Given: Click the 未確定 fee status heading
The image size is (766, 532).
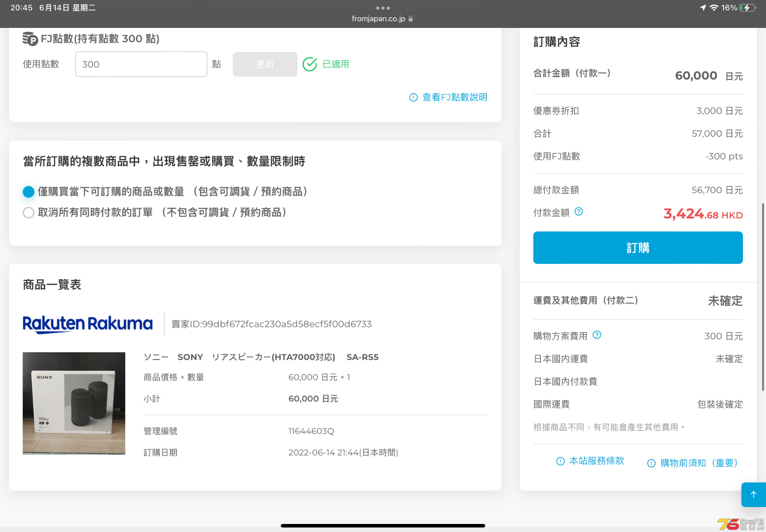Looking at the screenshot, I should pos(725,301).
